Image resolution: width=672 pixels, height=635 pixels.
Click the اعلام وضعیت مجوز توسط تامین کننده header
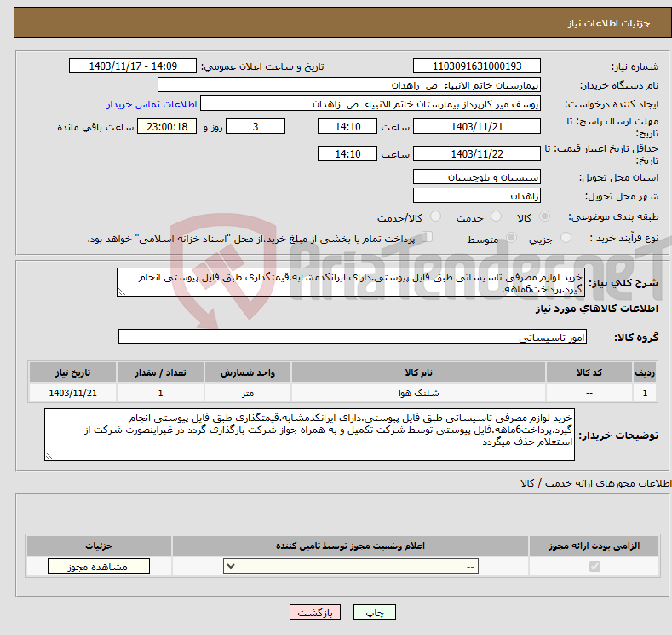point(350,546)
